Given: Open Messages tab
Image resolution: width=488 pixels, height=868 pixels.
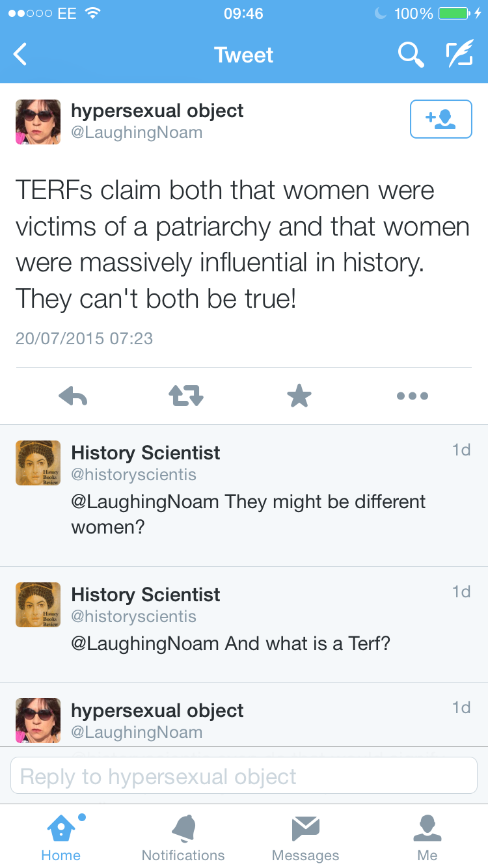Looking at the screenshot, I should pyautogui.click(x=305, y=837).
